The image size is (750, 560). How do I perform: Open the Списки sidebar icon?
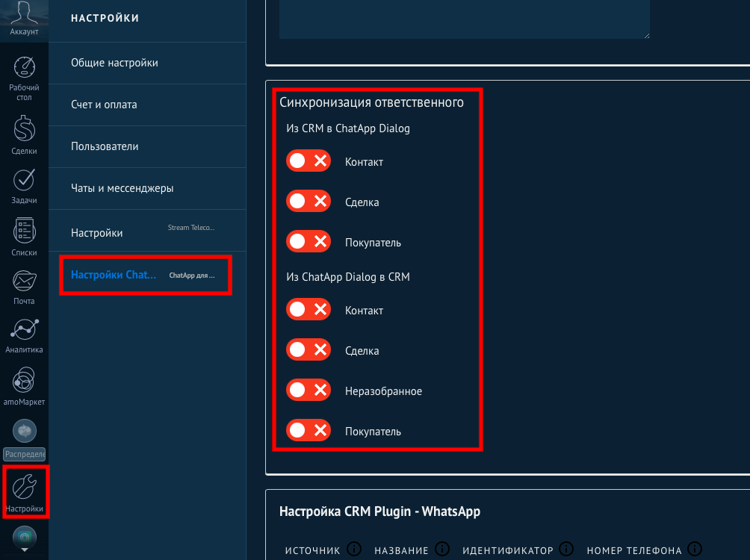click(24, 232)
